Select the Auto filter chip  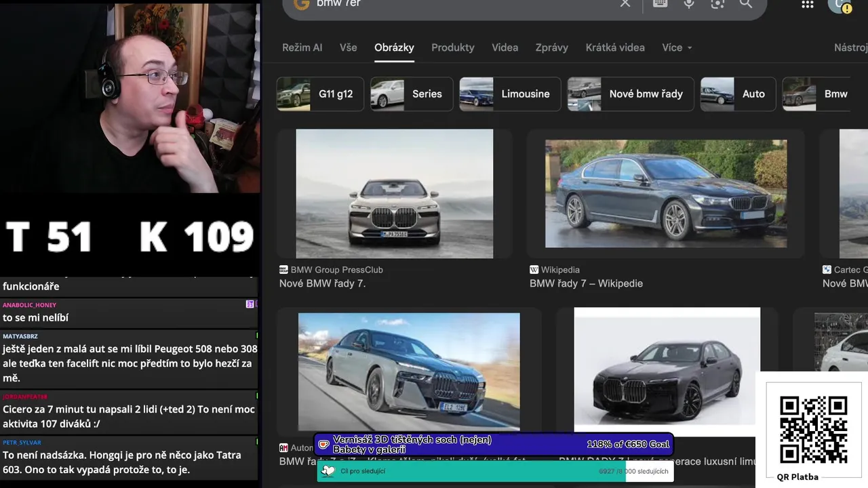tap(738, 94)
